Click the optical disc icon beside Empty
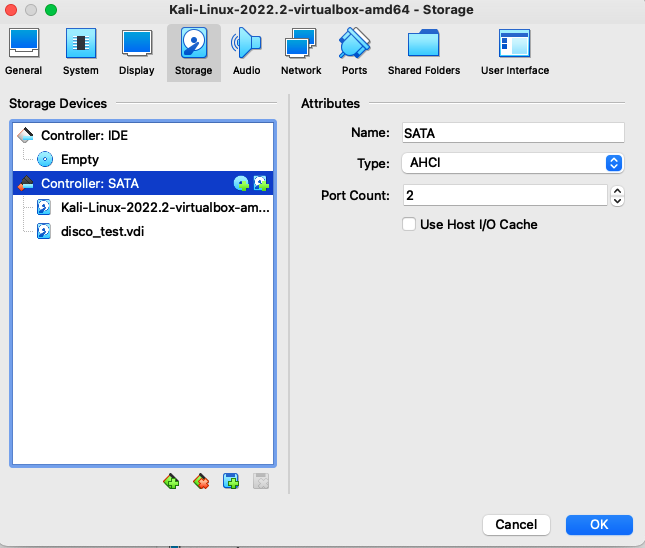The height and width of the screenshot is (548, 645). tap(45, 159)
